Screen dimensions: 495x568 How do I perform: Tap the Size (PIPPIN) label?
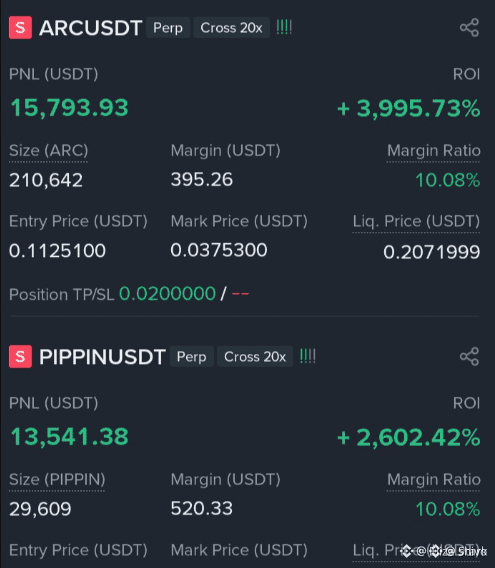click(x=57, y=479)
